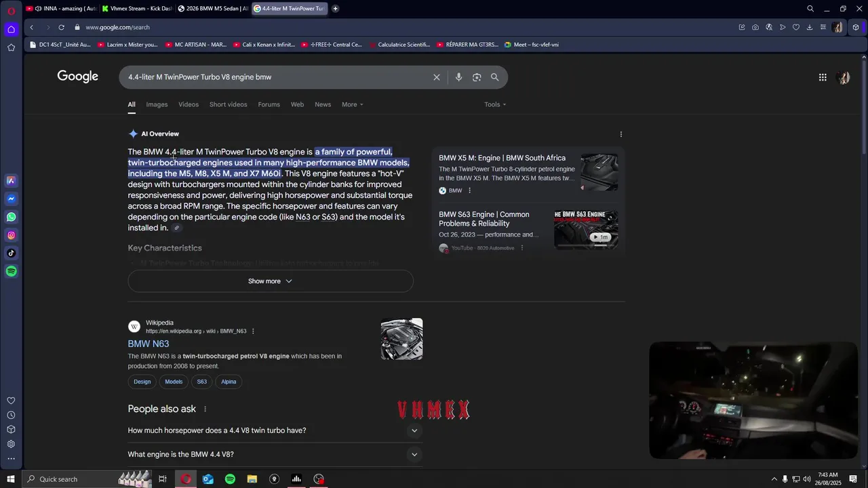Open AI Overview three-dot options
Viewport: 868px width, 488px height.
point(621,134)
